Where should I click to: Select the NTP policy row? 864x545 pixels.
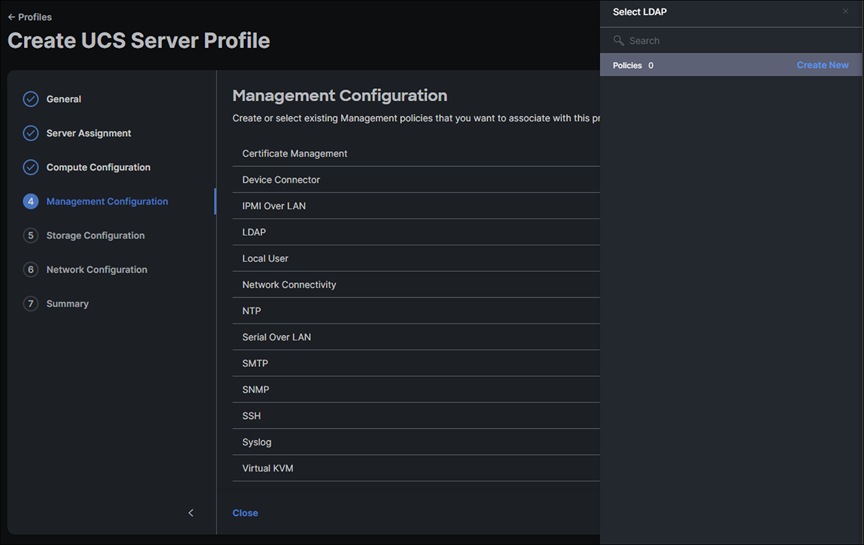[x=416, y=311]
